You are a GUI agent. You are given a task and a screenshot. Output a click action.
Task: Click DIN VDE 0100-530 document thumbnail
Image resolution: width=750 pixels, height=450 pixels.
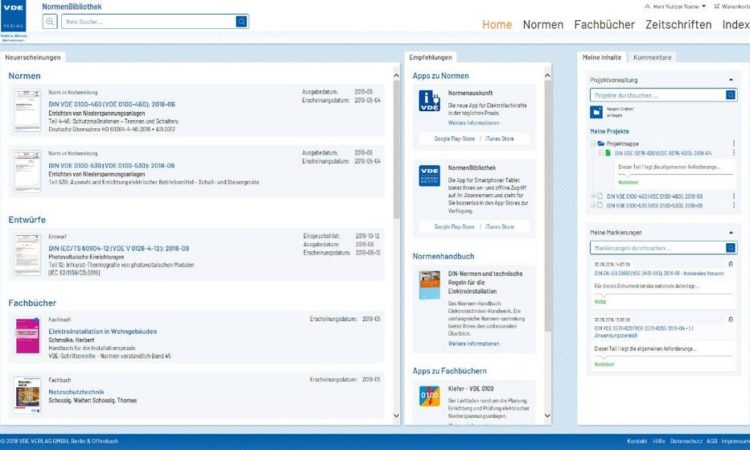tap(27, 171)
